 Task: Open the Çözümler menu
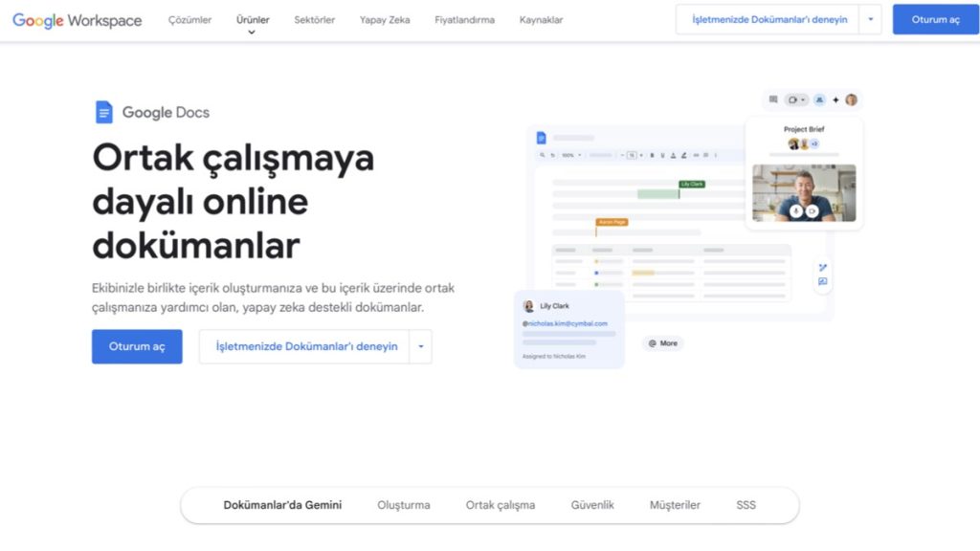click(x=189, y=19)
